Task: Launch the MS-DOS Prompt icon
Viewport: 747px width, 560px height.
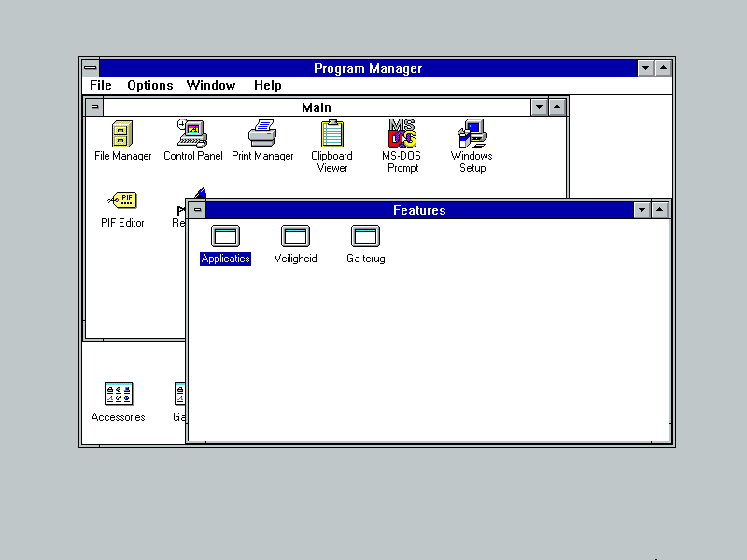Action: pos(402,134)
